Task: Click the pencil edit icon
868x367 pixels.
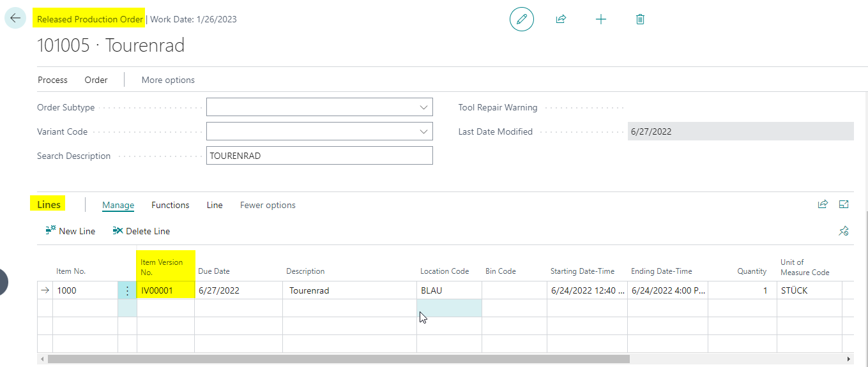Action: [x=521, y=19]
